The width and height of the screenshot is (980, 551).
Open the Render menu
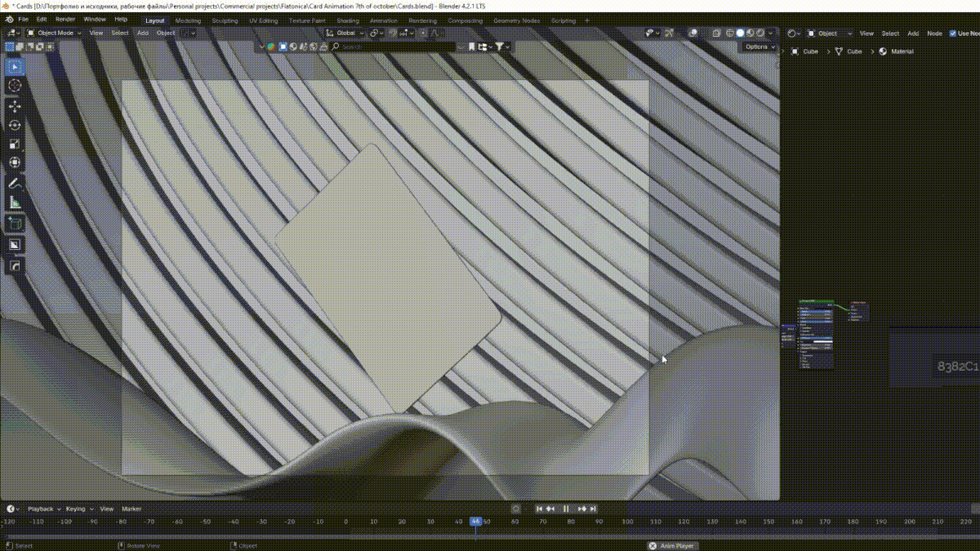pos(65,19)
